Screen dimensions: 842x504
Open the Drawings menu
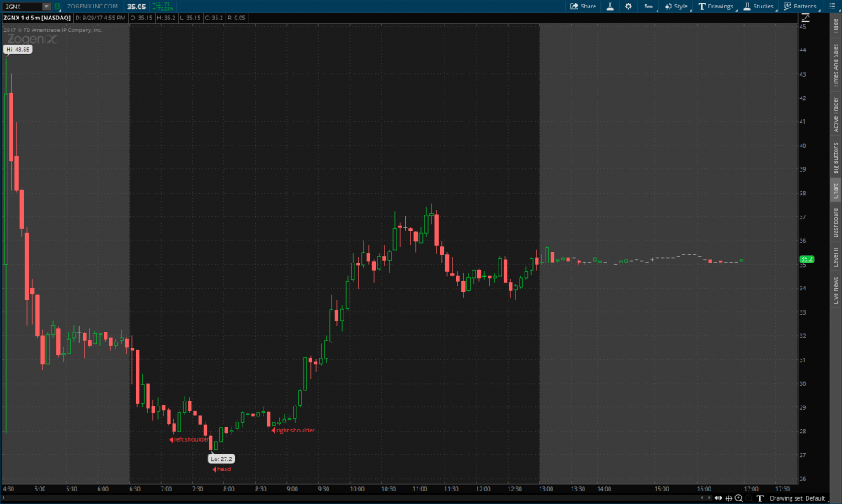click(x=715, y=6)
